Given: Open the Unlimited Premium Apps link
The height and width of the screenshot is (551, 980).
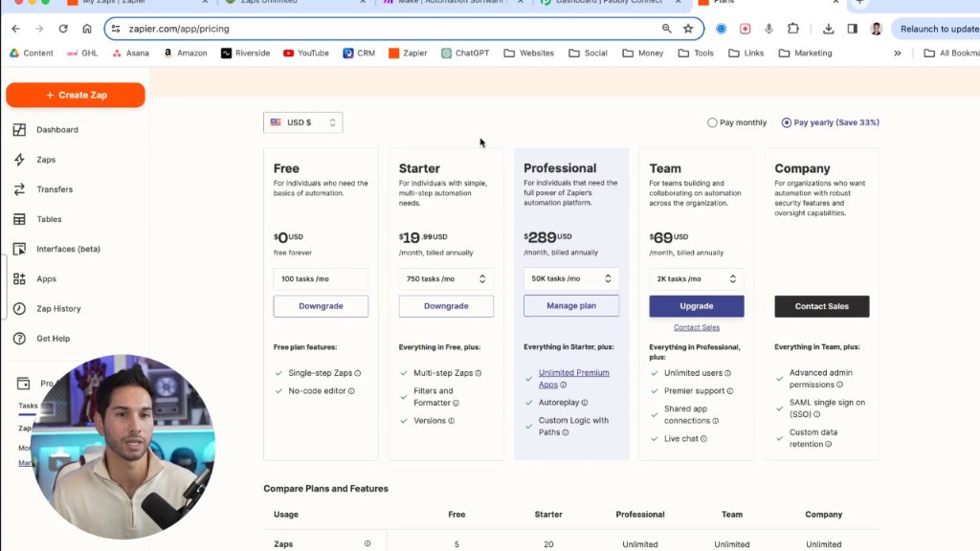Looking at the screenshot, I should pos(574,379).
